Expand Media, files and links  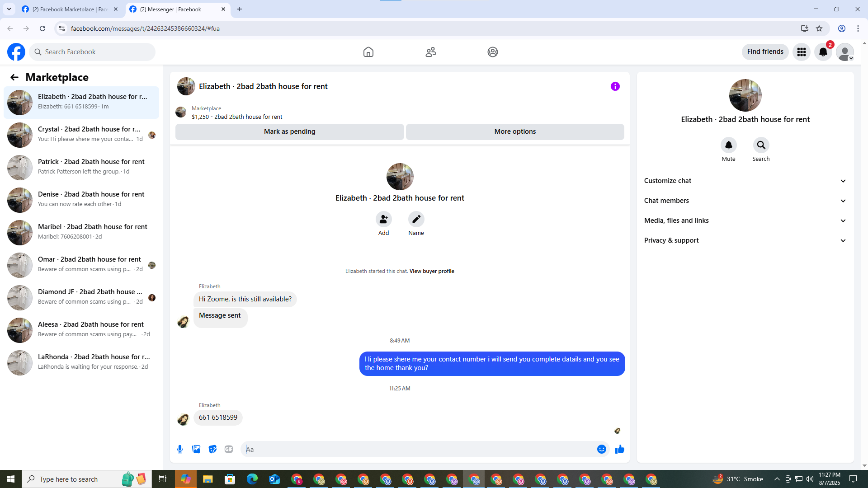pyautogui.click(x=745, y=221)
